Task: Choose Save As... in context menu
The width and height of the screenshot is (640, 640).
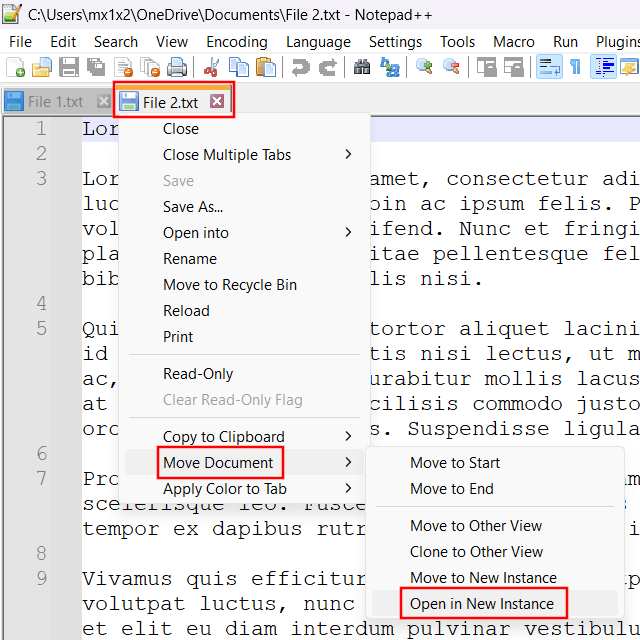Action: 244,207
